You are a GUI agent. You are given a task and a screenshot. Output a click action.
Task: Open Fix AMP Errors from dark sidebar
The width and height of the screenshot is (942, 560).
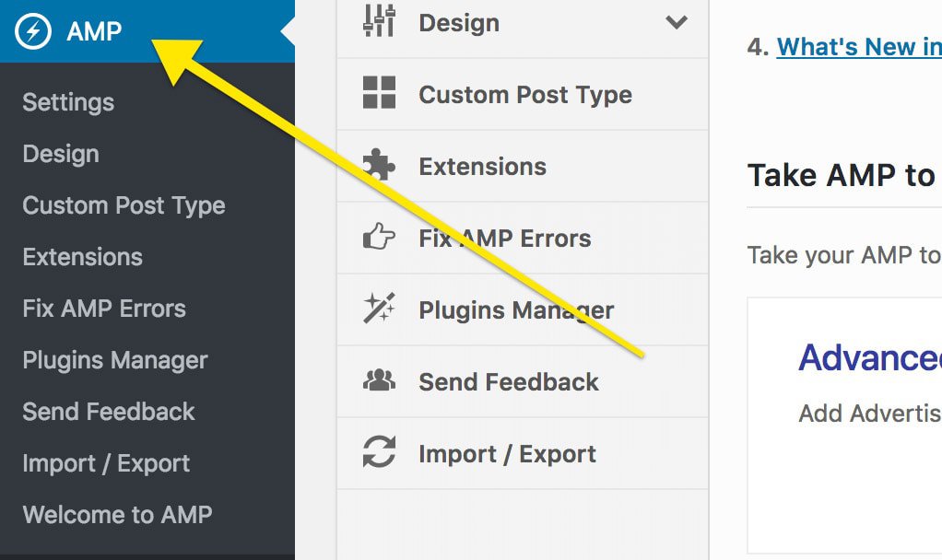tap(104, 309)
